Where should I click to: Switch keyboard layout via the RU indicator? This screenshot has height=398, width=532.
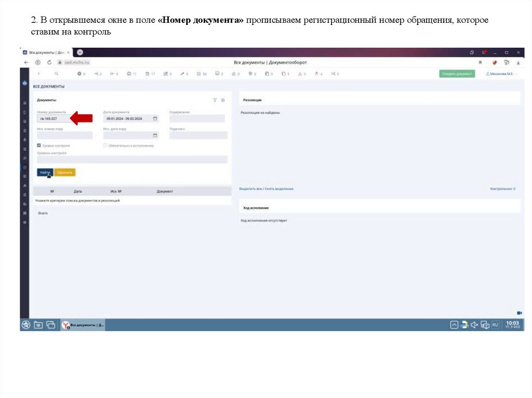tap(495, 324)
